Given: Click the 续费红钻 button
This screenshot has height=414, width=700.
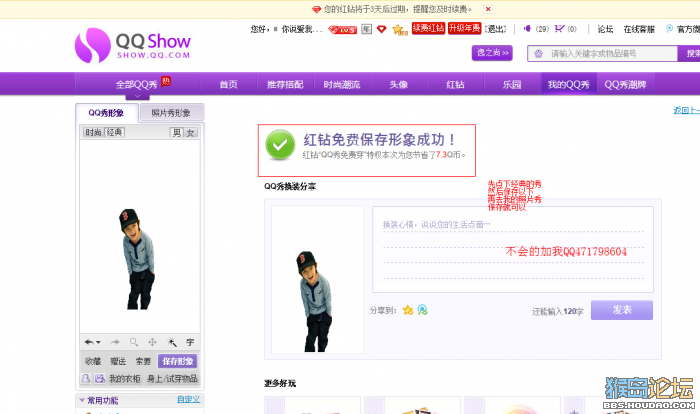Looking at the screenshot, I should (x=428, y=28).
